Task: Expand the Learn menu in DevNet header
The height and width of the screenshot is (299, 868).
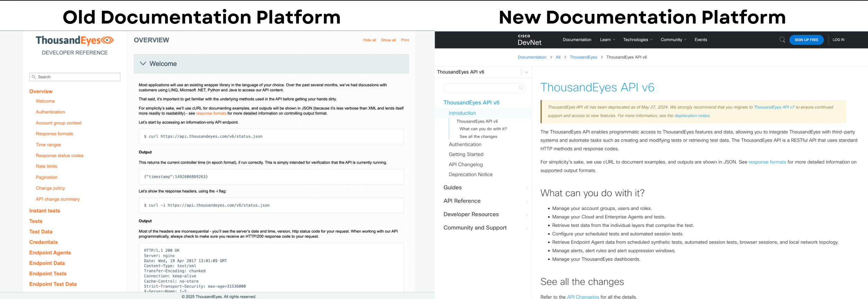Action: tap(607, 40)
